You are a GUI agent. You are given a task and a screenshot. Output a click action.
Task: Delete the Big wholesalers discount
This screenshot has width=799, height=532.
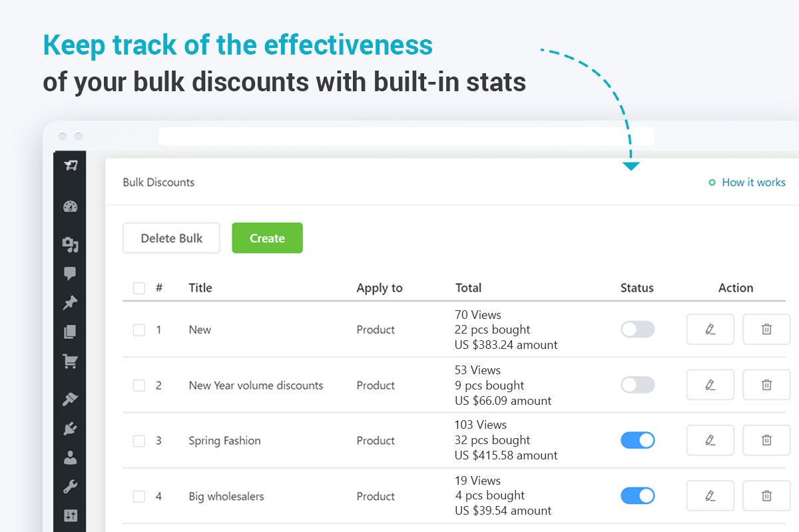click(766, 495)
